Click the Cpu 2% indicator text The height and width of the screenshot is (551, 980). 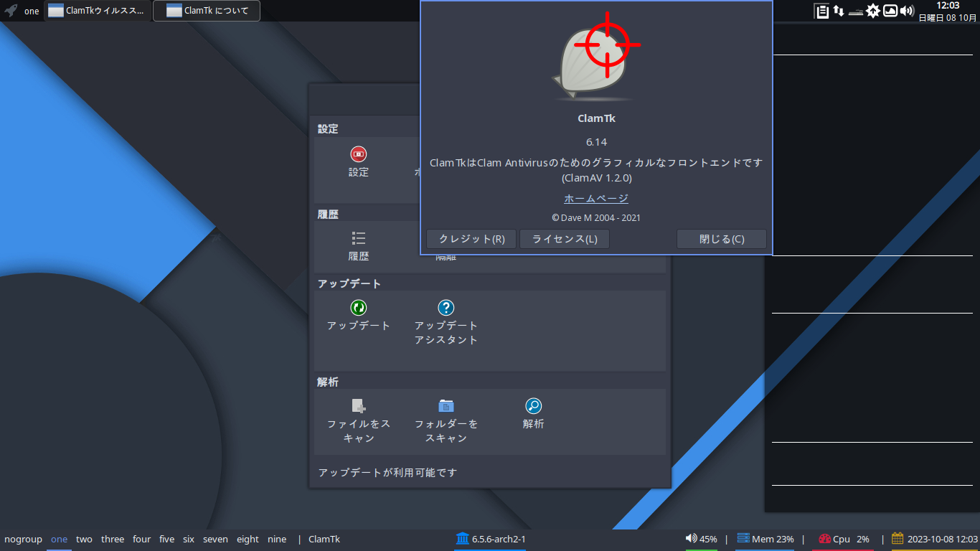click(851, 540)
